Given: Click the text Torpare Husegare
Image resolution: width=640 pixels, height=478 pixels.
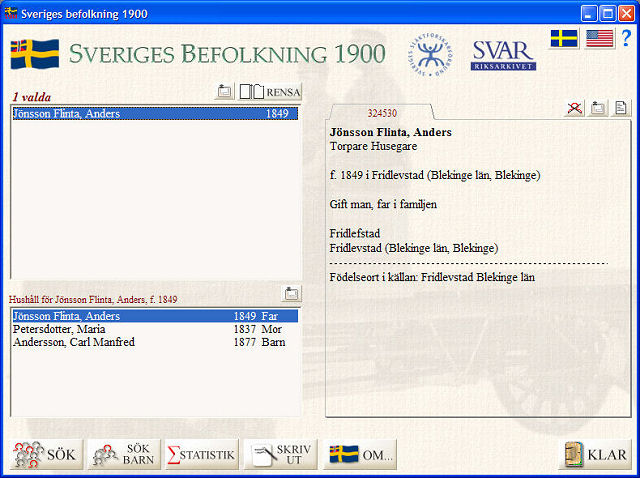Looking at the screenshot, I should pos(373,146).
